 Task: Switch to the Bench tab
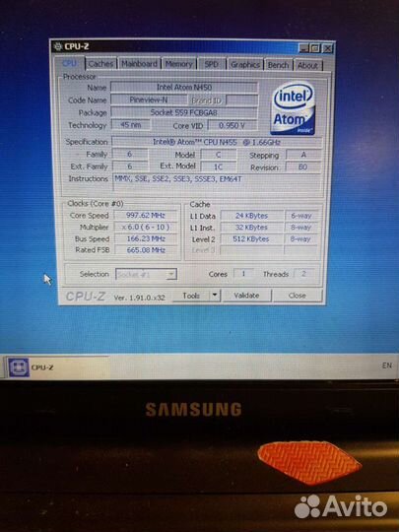278,65
